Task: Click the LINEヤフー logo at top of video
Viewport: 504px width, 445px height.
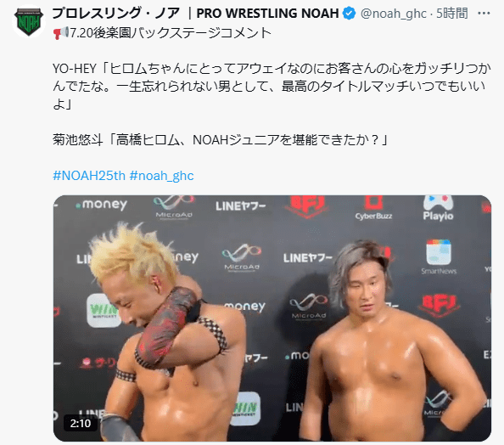Action: [240, 206]
